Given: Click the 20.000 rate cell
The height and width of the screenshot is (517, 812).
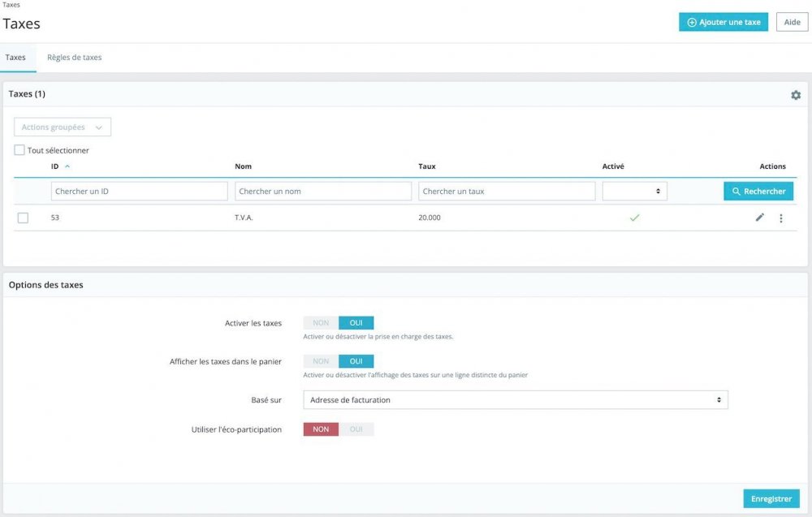Looking at the screenshot, I should 430,218.
